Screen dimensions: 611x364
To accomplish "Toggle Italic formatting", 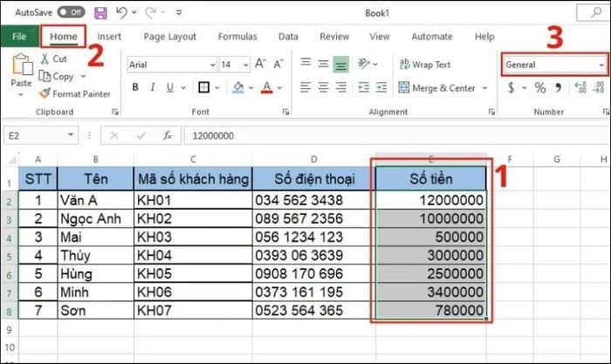I will [x=153, y=87].
